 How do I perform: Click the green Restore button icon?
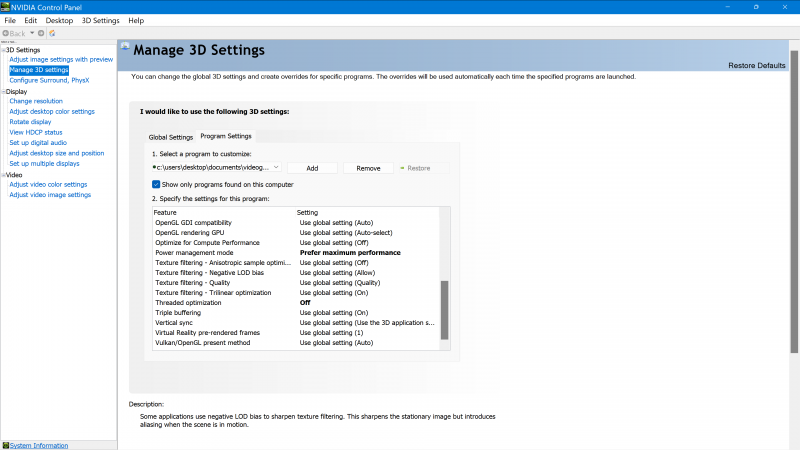pyautogui.click(x=402, y=168)
